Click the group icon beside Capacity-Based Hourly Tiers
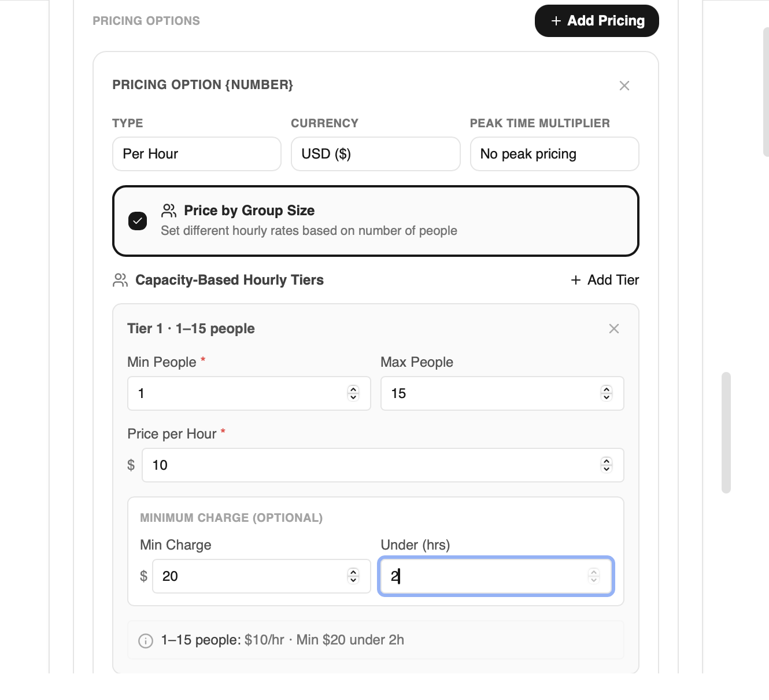Screen dimensions: 769x700 (x=120, y=280)
